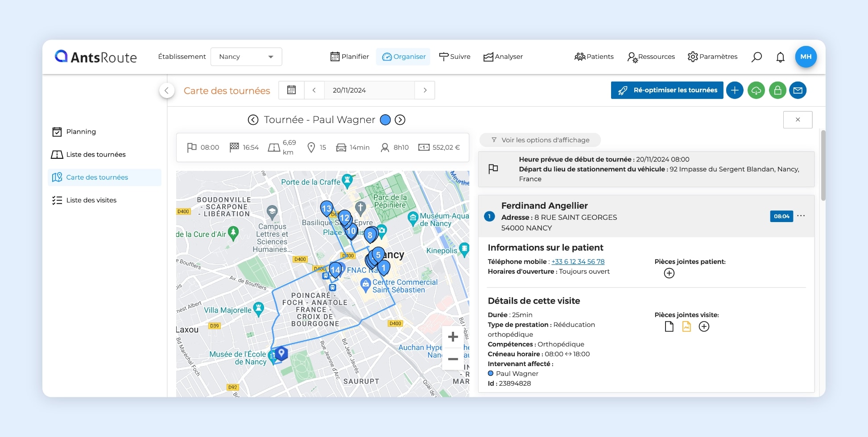Open the calendar date picker icon
Screen dimensions: 868x437
(291, 90)
